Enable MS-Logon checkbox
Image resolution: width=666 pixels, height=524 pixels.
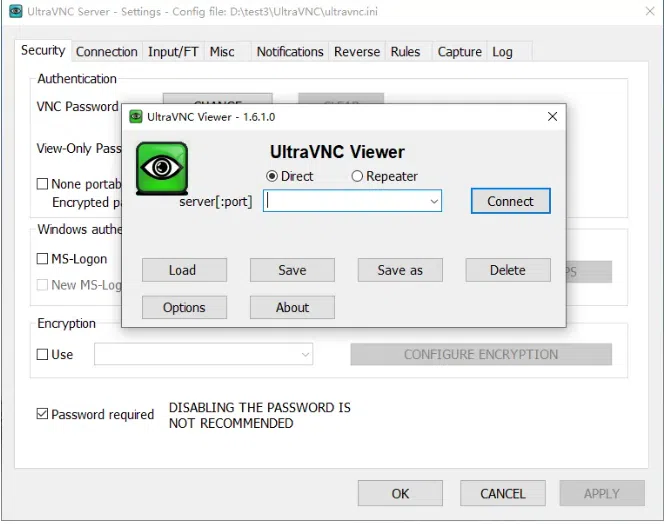point(42,259)
